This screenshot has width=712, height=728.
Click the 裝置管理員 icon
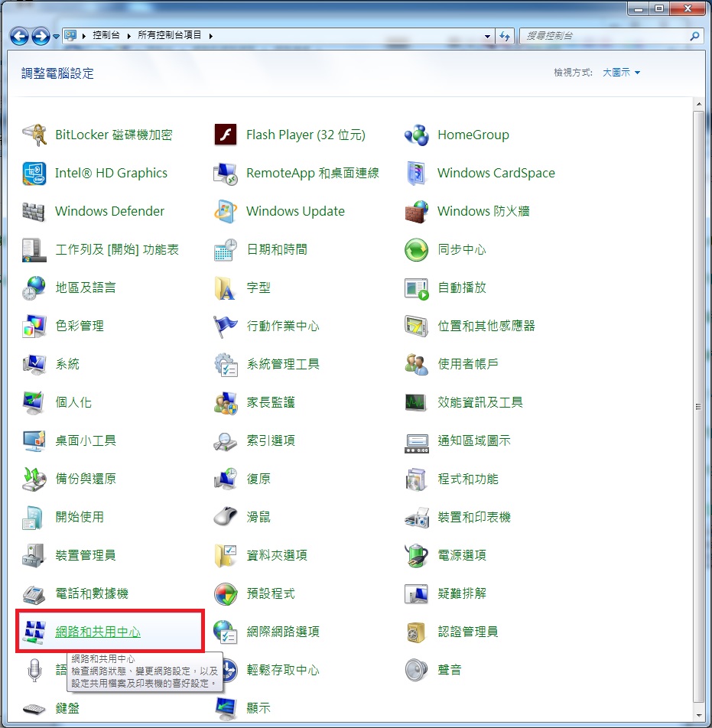tap(34, 556)
